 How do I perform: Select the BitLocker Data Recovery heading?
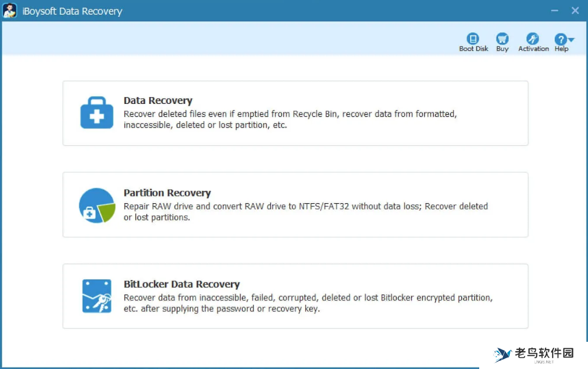(182, 284)
